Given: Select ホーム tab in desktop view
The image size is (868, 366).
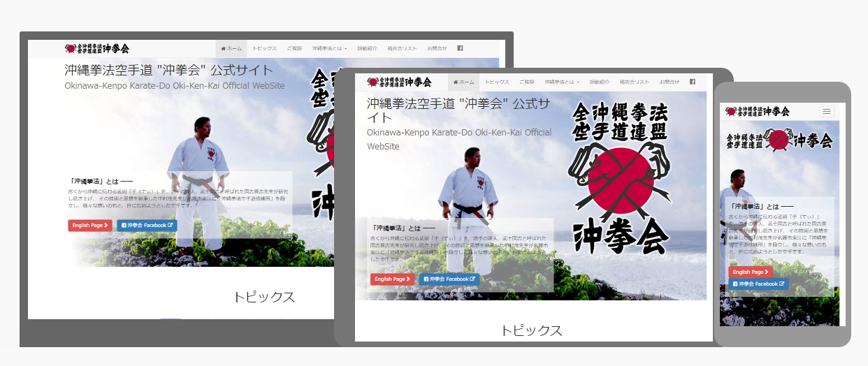Looking at the screenshot, I should 231,48.
